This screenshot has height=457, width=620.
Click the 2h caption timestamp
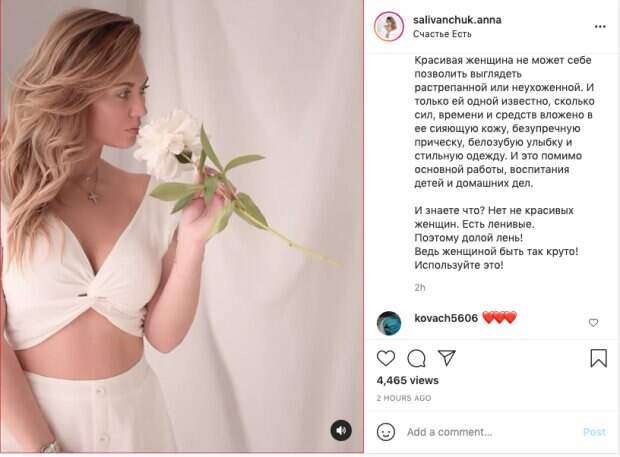tap(420, 287)
